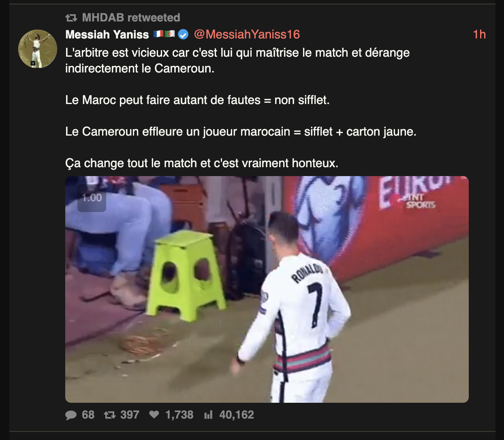Open the @MessiahYaniss16 handle link
This screenshot has height=440, width=504.
click(247, 34)
